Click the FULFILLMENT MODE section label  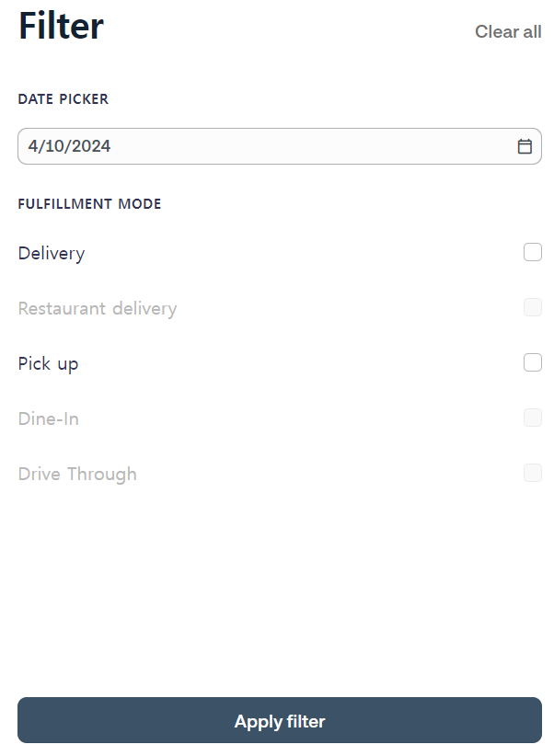point(89,204)
